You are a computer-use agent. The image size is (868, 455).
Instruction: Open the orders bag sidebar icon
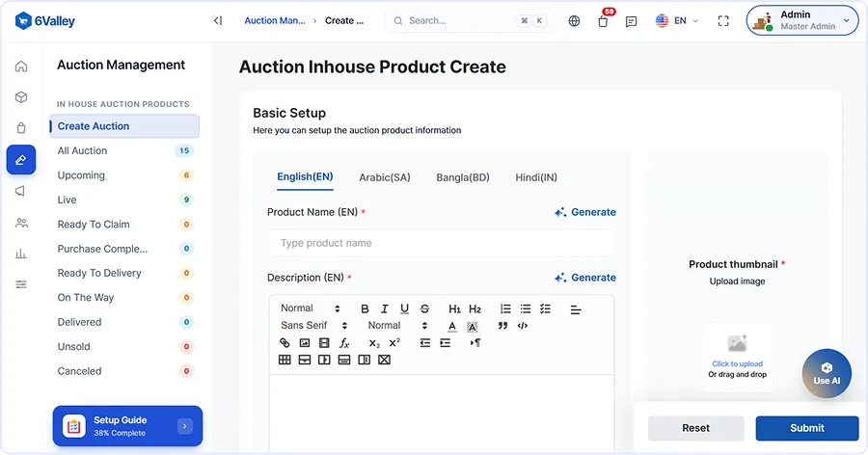click(x=21, y=128)
